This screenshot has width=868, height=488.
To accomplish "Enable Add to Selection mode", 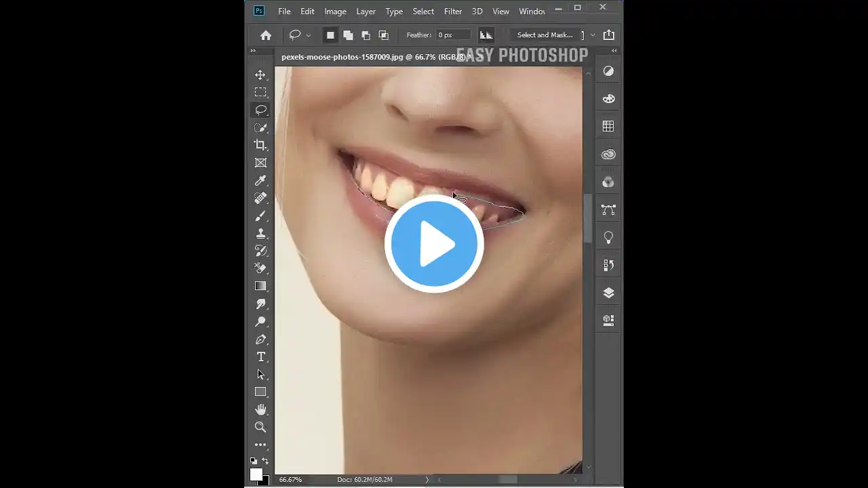I will 348,35.
